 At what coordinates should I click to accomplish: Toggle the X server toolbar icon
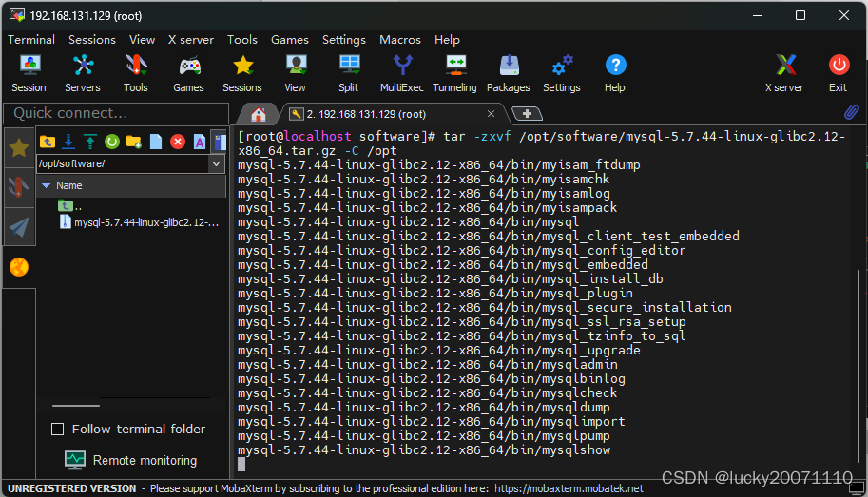pyautogui.click(x=784, y=73)
